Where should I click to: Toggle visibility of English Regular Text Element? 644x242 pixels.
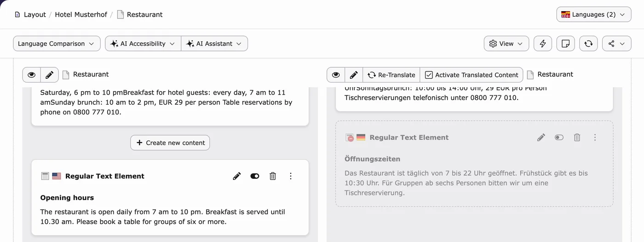pos(255,176)
